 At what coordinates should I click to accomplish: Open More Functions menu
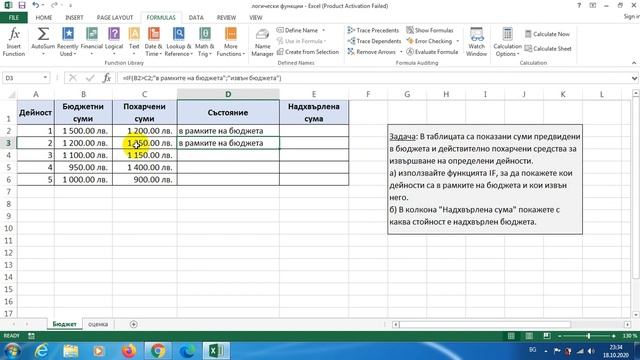tap(231, 42)
